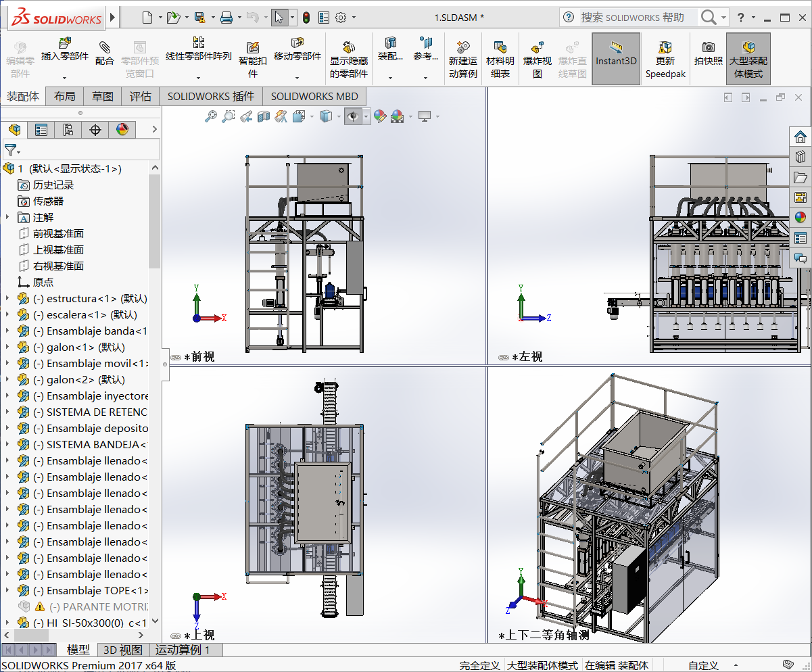Toggle Hide/Show Items eye icon
The width and height of the screenshot is (812, 672).
click(352, 116)
